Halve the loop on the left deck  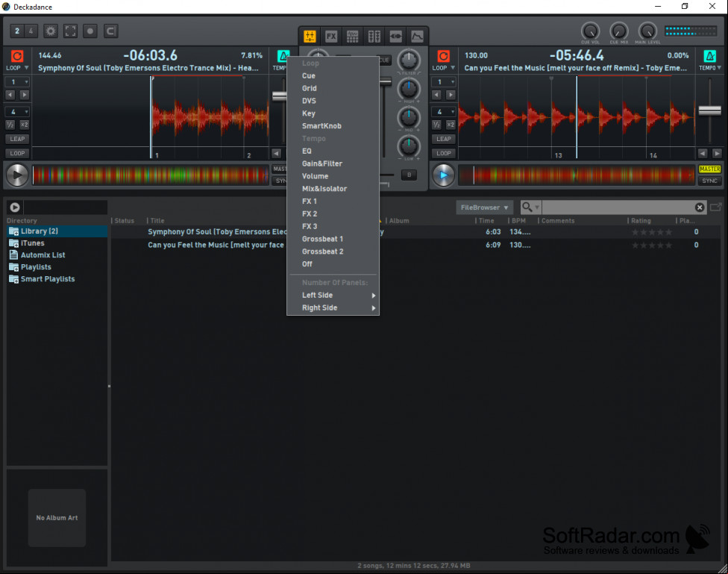pyautogui.click(x=10, y=125)
